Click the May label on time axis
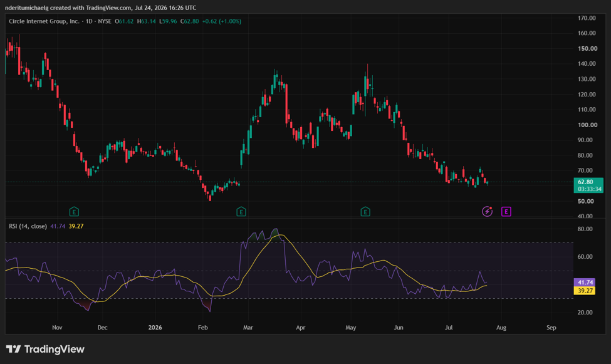Viewport: 611px width, 364px height. pyautogui.click(x=351, y=328)
